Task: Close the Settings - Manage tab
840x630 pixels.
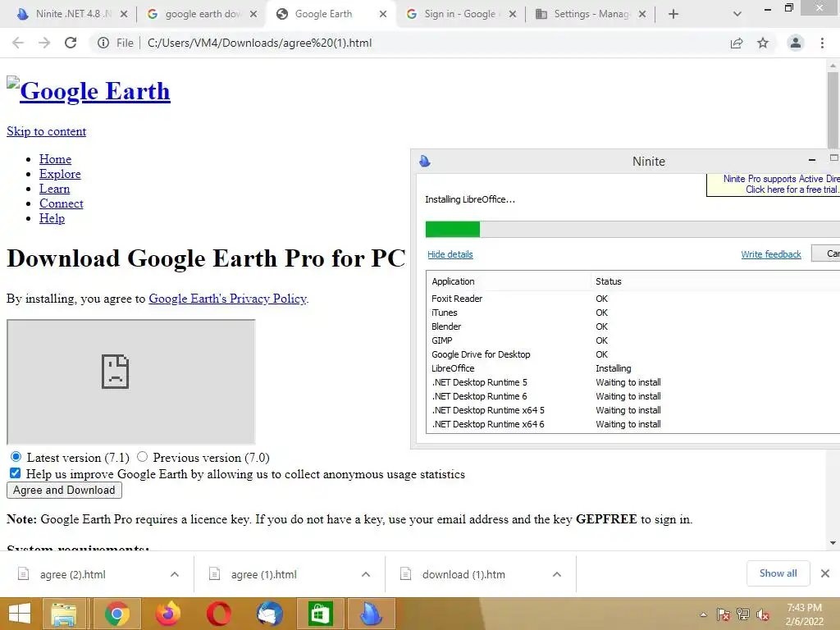Action: pyautogui.click(x=642, y=14)
